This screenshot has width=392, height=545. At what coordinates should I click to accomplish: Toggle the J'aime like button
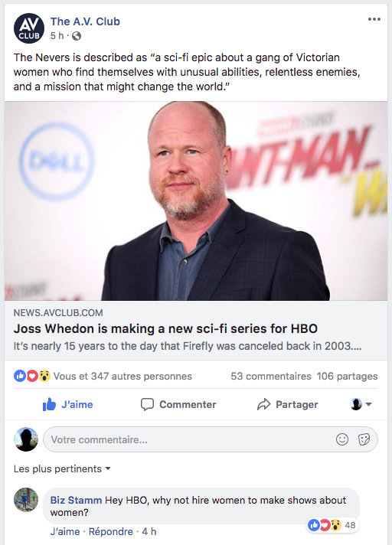pyautogui.click(x=68, y=404)
